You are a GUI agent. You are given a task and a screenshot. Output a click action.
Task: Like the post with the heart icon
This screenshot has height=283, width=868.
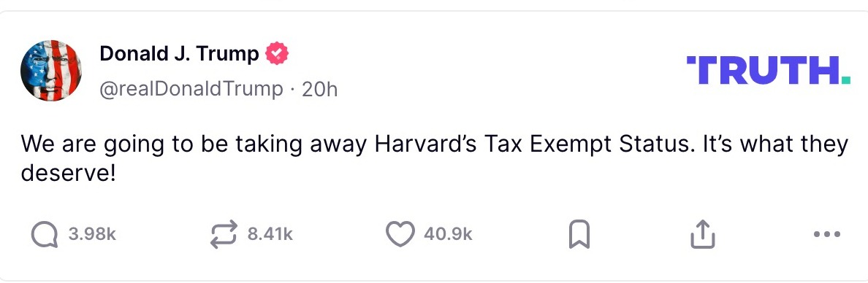pos(400,234)
